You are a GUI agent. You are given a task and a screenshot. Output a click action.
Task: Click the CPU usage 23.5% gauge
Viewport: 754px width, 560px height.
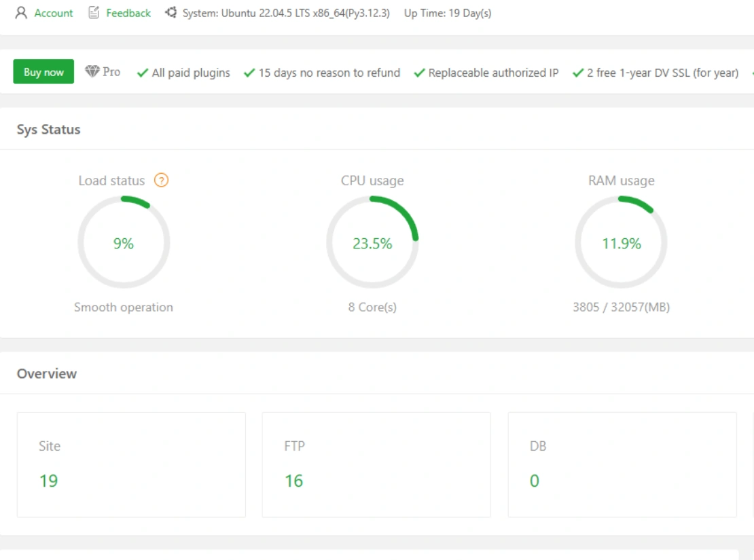[372, 243]
